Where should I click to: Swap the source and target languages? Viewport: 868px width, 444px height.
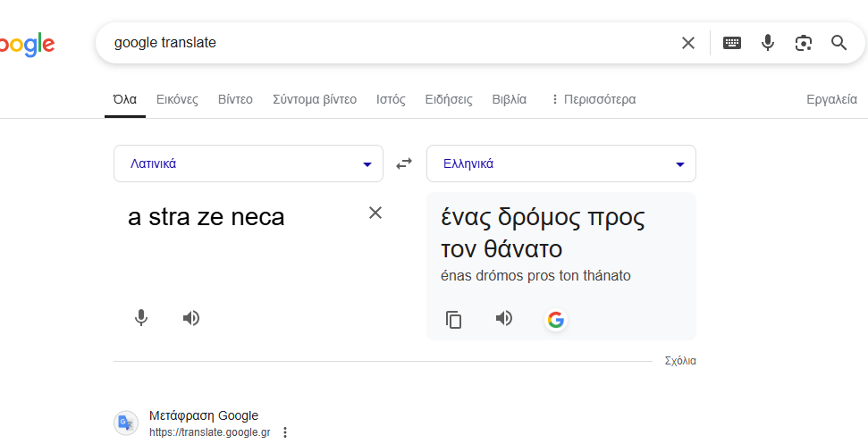405,163
